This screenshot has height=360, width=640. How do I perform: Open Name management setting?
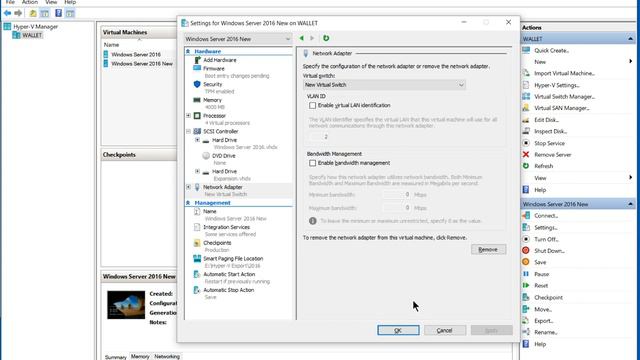point(210,211)
